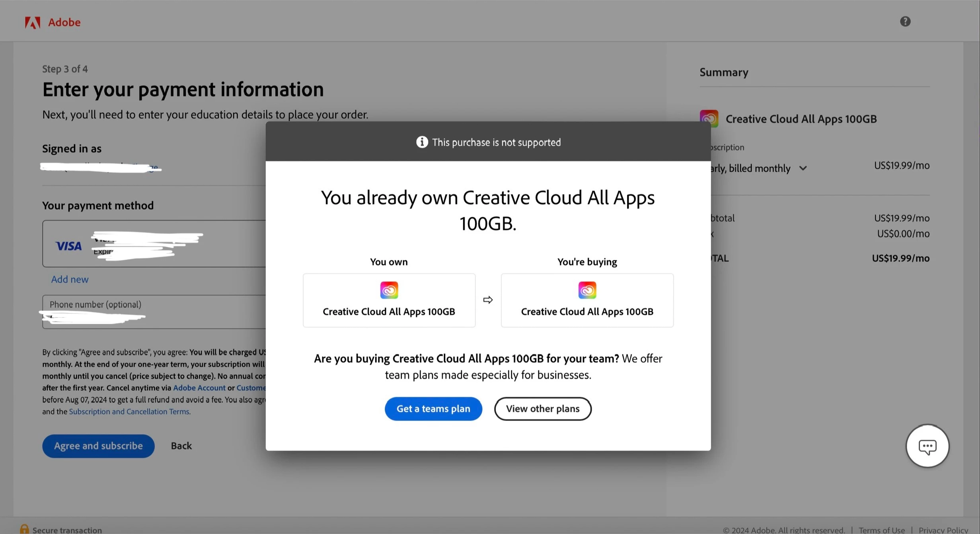
Task: Open the chat support bubble icon
Action: [x=927, y=446]
